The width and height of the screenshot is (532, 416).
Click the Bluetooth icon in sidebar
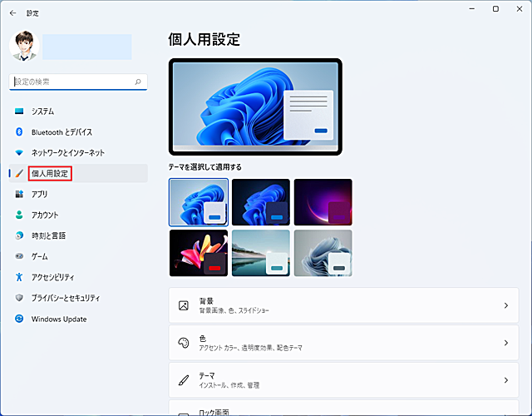point(19,131)
